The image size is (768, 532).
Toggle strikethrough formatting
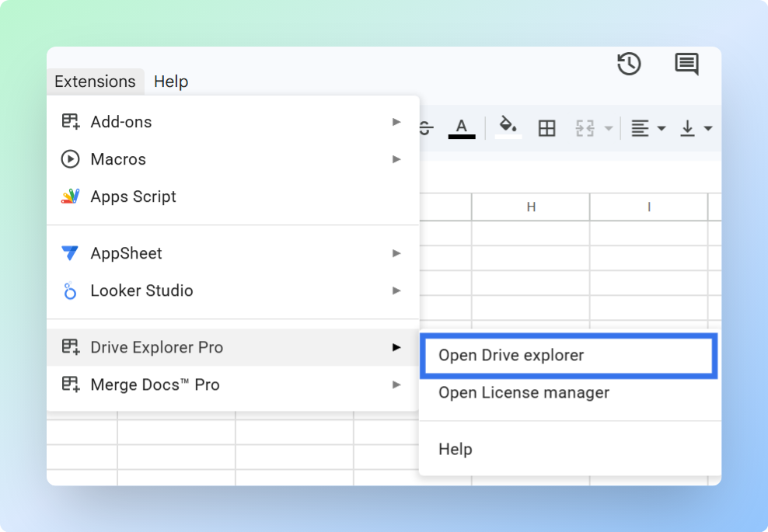pos(424,127)
